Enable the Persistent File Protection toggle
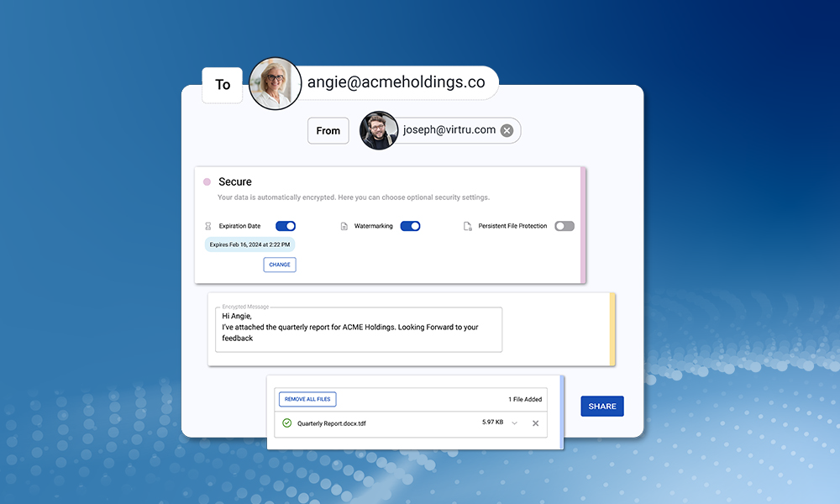840x504 pixels. point(564,226)
